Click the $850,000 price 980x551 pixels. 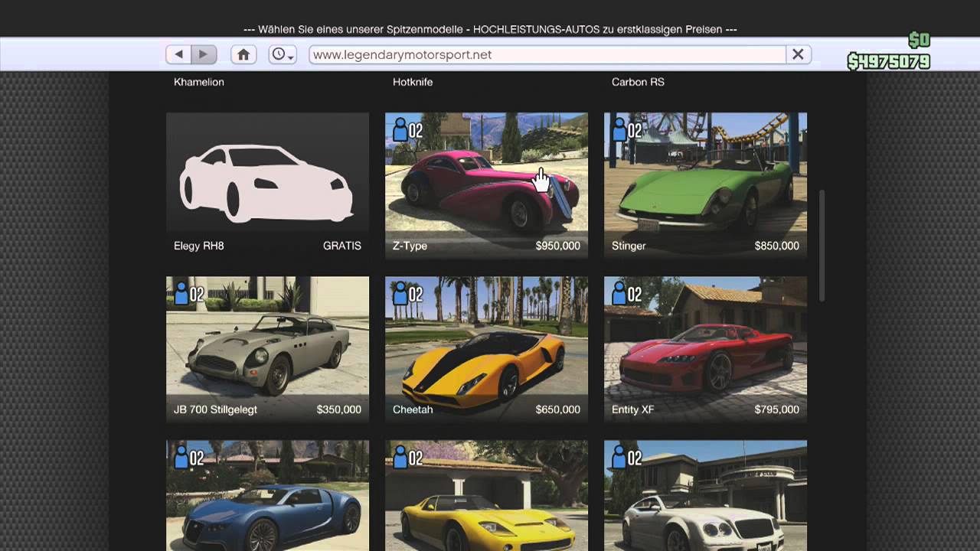pos(777,246)
